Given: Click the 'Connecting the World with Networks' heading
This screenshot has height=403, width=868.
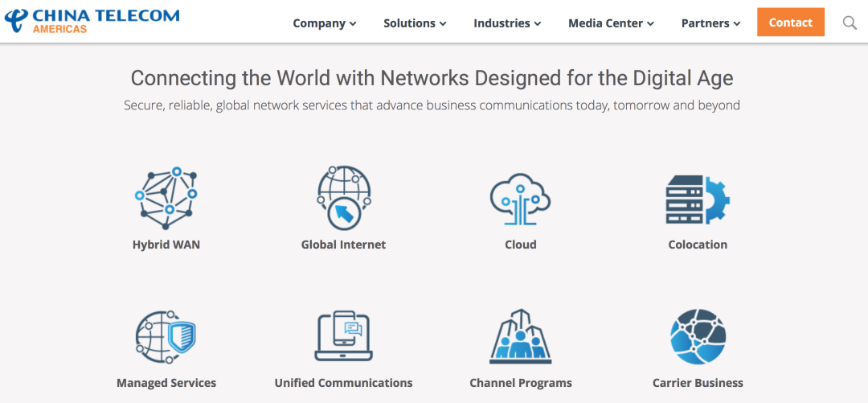Looking at the screenshot, I should point(432,77).
